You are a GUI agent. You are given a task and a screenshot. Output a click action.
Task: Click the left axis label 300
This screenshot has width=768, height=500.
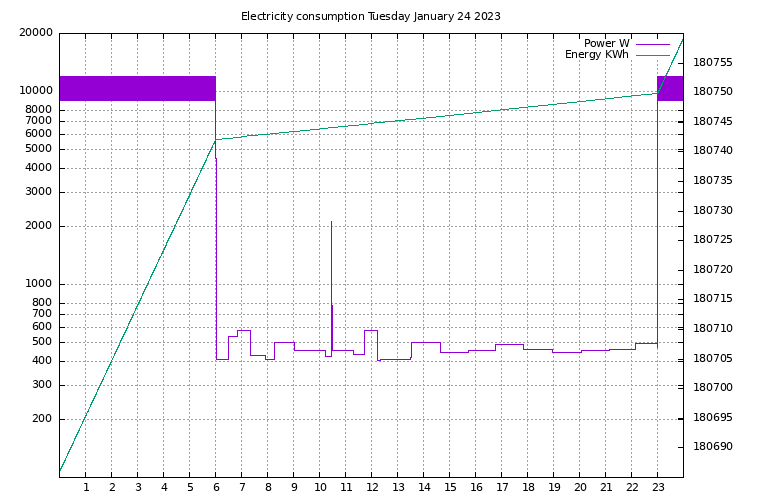[x=42, y=384]
